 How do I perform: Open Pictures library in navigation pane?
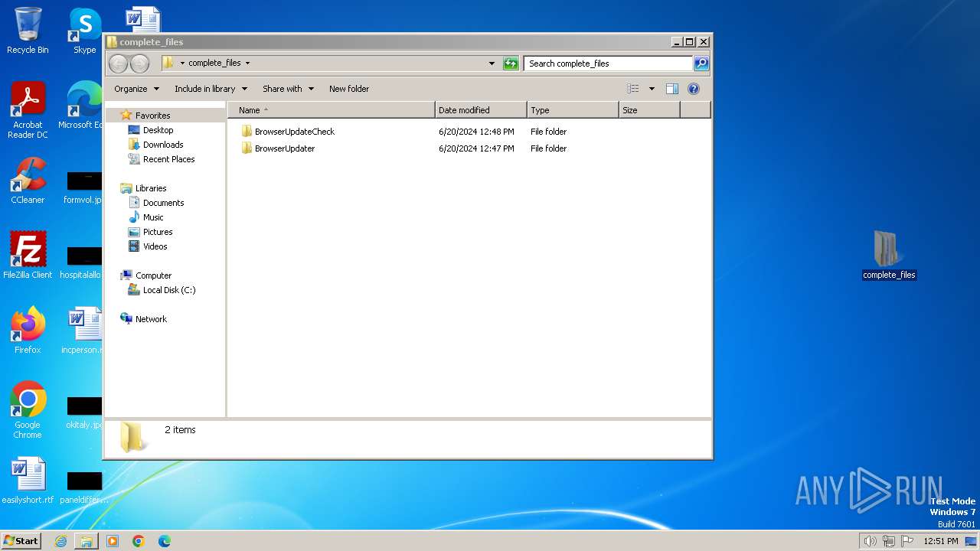click(158, 232)
